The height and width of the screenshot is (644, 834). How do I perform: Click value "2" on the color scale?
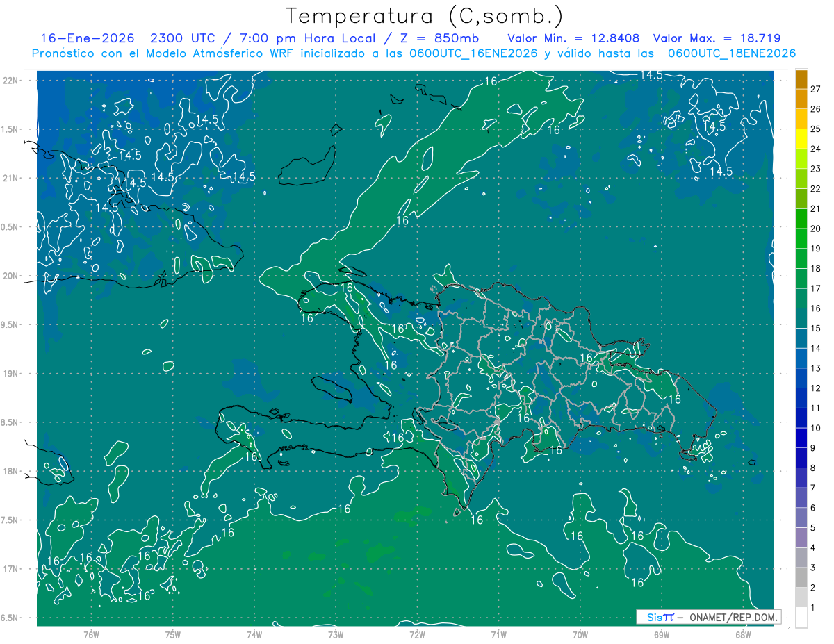pos(813,588)
